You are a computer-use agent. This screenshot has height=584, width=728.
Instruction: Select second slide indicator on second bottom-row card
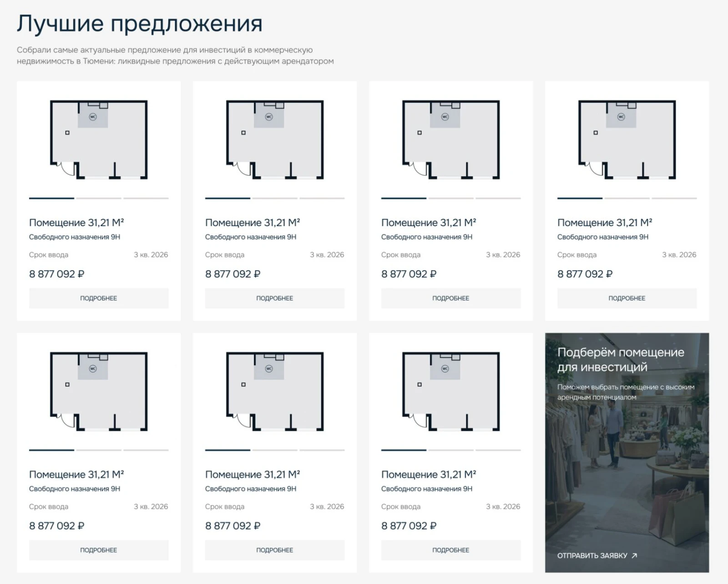(275, 450)
